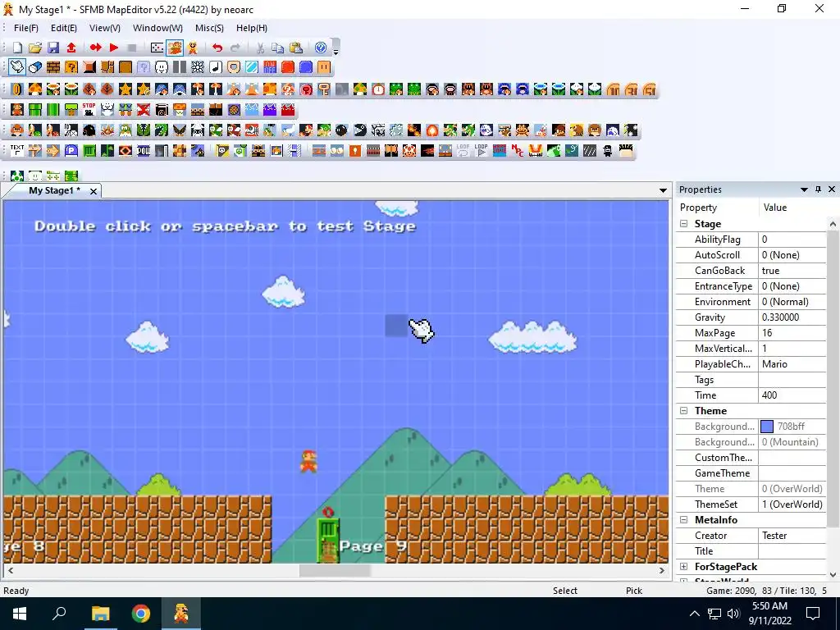This screenshot has width=840, height=630.
Task: Open Properties panel options dropdown
Action: pyautogui.click(x=804, y=189)
